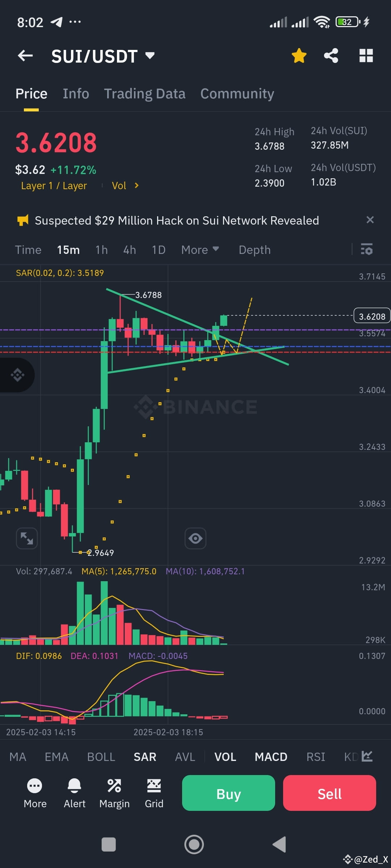Open the Sui hack news headline
Viewport: 391px width, 868px height.
pyautogui.click(x=177, y=220)
